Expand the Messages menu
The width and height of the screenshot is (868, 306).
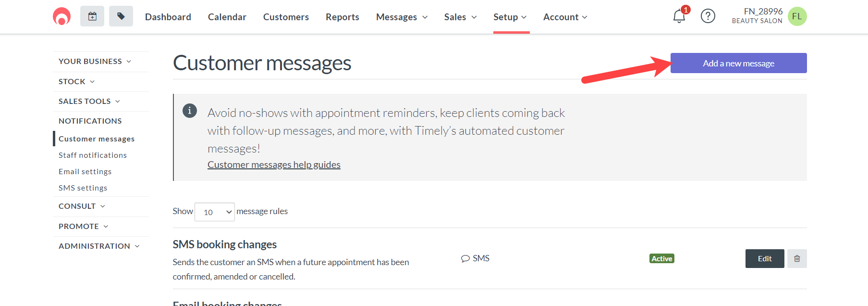[x=402, y=17]
